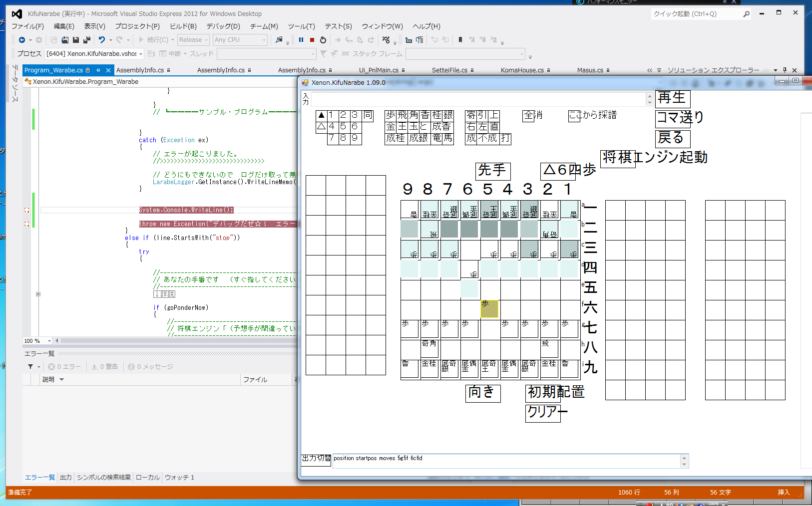Open the document tab list dropdown arrow
Image resolution: width=812 pixels, height=506 pixels.
pos(659,70)
